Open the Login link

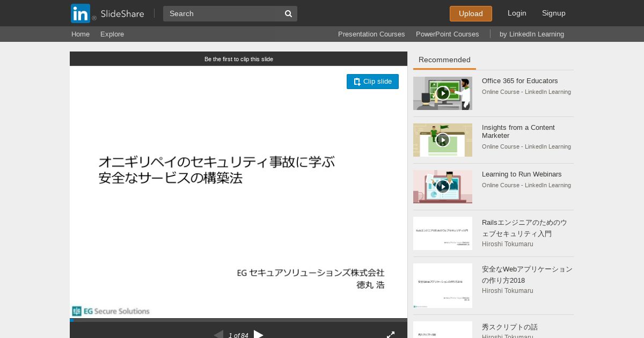517,13
